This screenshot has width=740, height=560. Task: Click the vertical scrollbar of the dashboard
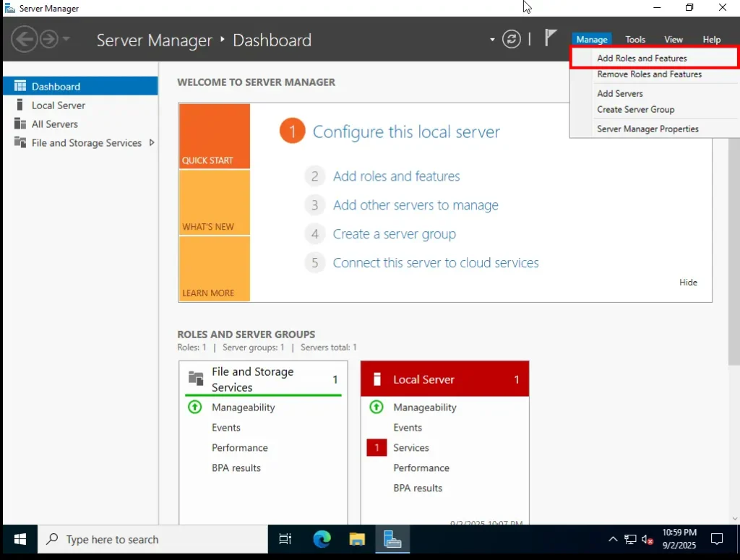[734, 252]
